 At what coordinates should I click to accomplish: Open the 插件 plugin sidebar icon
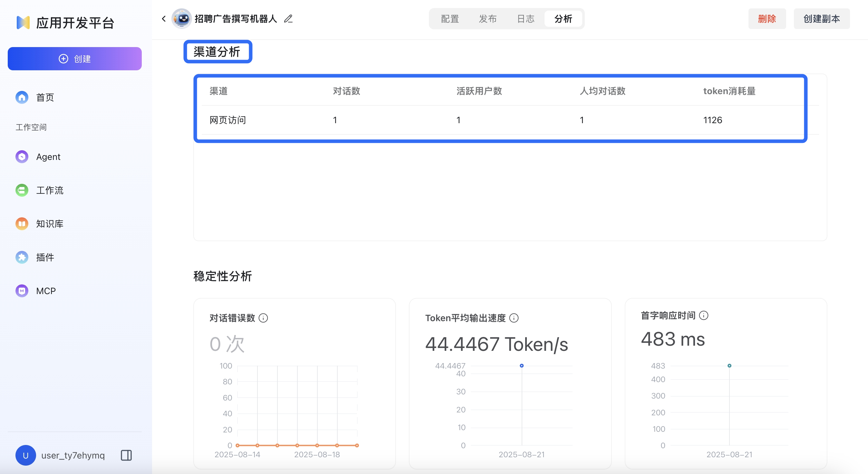[22, 257]
